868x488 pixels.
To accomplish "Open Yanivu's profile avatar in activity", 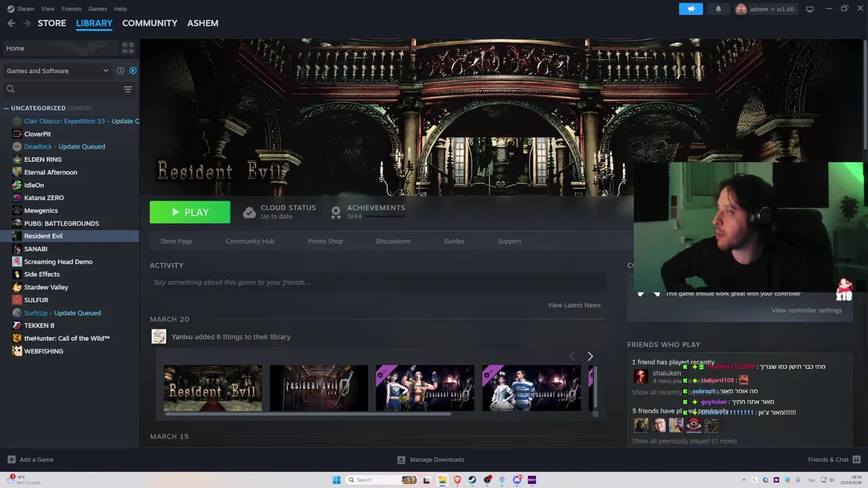I will (x=159, y=336).
